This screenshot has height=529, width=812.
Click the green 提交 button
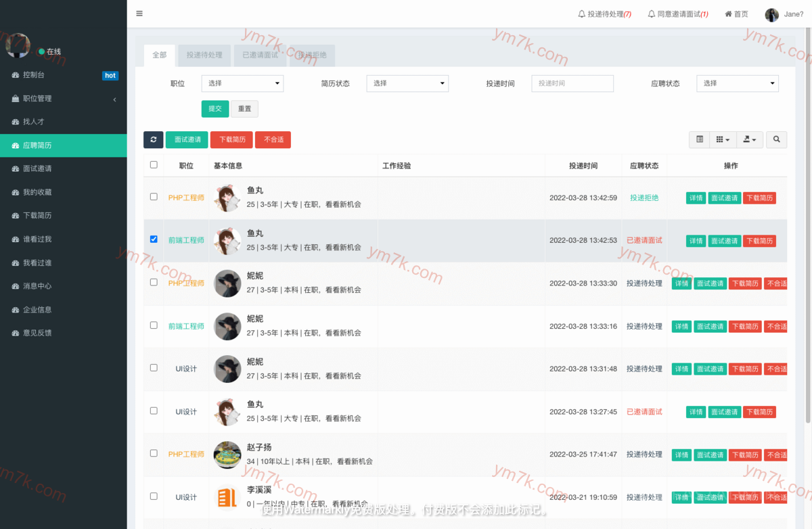pyautogui.click(x=215, y=108)
